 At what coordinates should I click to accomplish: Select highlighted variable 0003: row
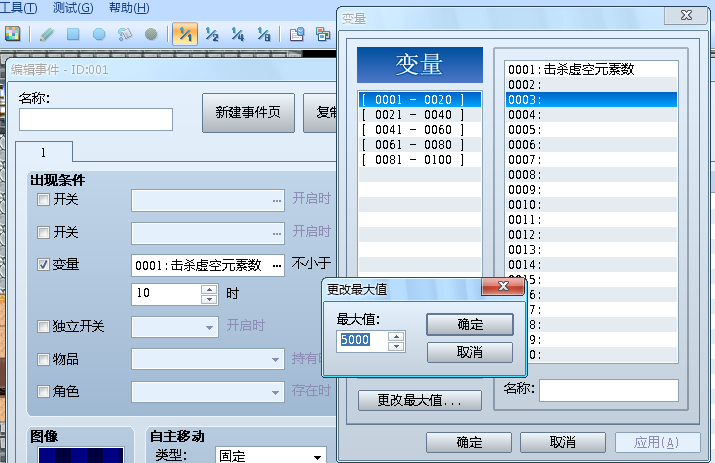pyautogui.click(x=591, y=99)
